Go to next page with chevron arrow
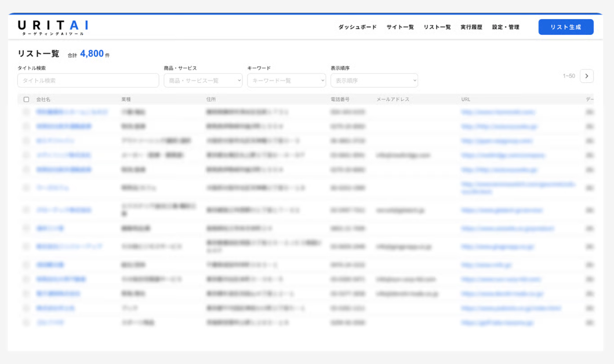 pos(586,76)
